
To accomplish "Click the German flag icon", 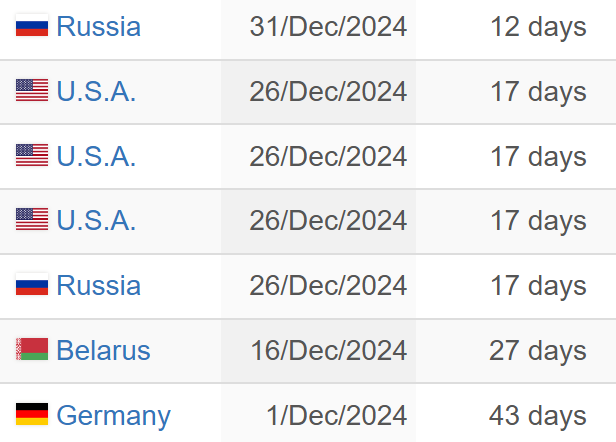I will [32, 415].
